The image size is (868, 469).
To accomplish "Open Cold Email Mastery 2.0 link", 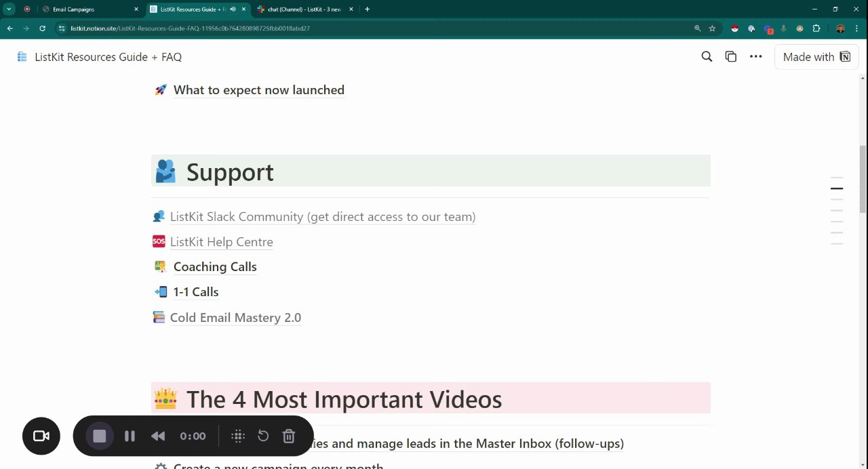I will coord(235,318).
